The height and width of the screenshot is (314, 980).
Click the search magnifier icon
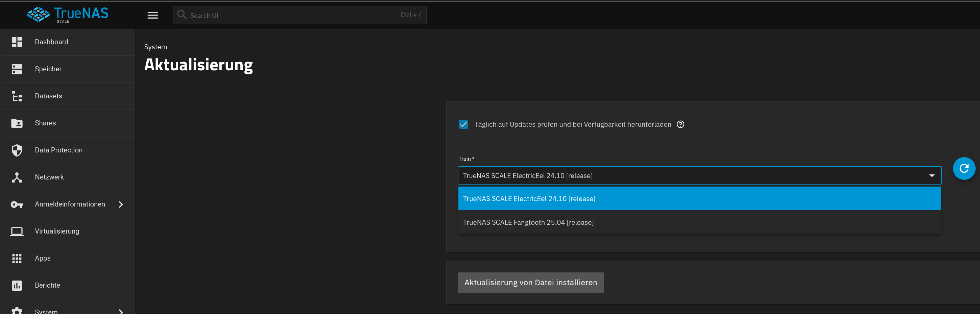coord(182,15)
